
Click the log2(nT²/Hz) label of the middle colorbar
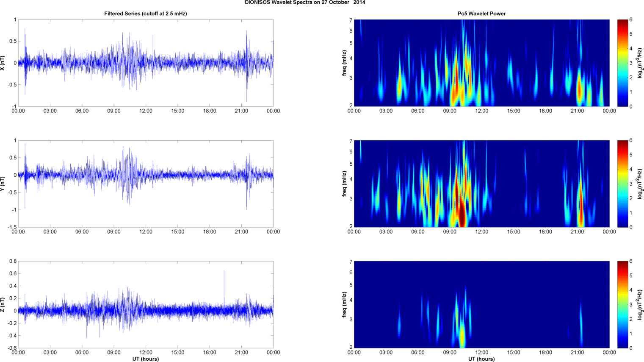coord(641,184)
